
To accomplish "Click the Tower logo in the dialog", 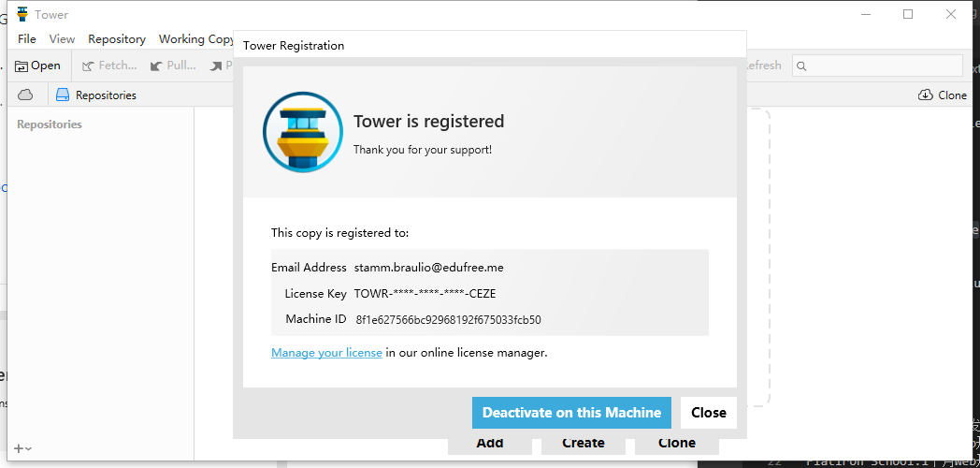I will coord(303,132).
